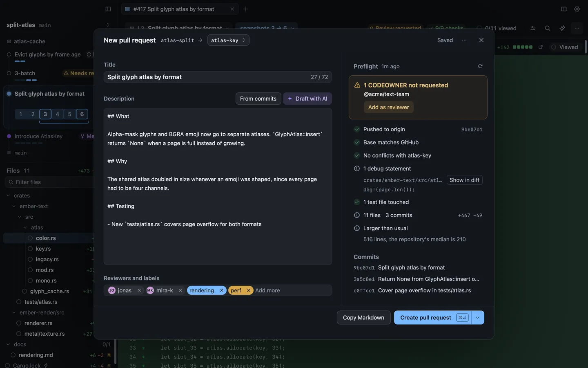Open the settings gear icon
588x368 pixels.
point(577,9)
